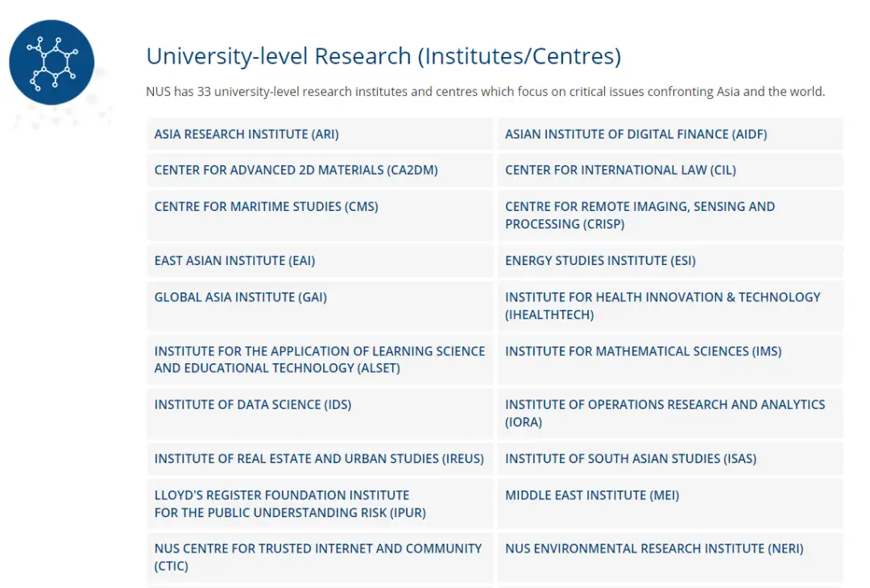Open Middle East Institute (MEI)
The height and width of the screenshot is (588, 870).
point(591,495)
